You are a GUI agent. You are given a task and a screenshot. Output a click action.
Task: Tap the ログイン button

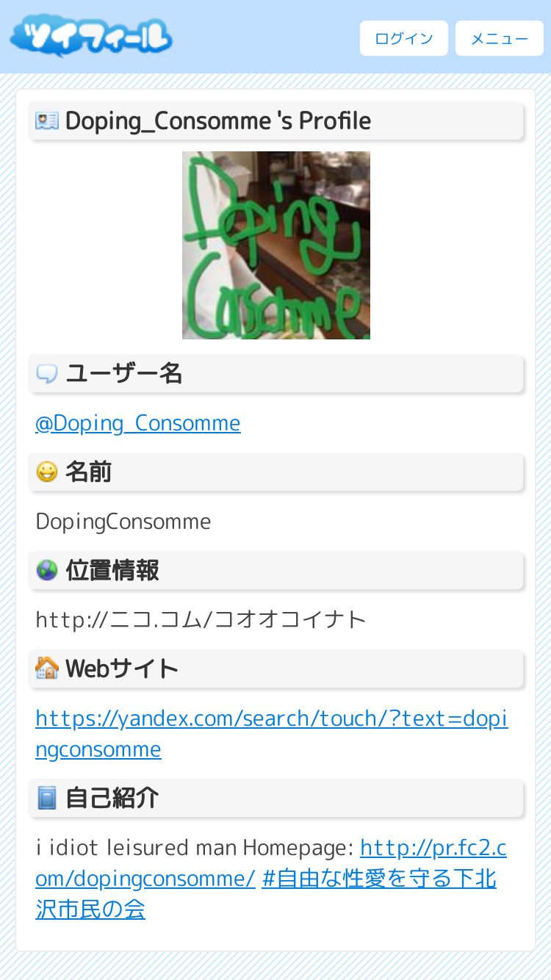404,38
